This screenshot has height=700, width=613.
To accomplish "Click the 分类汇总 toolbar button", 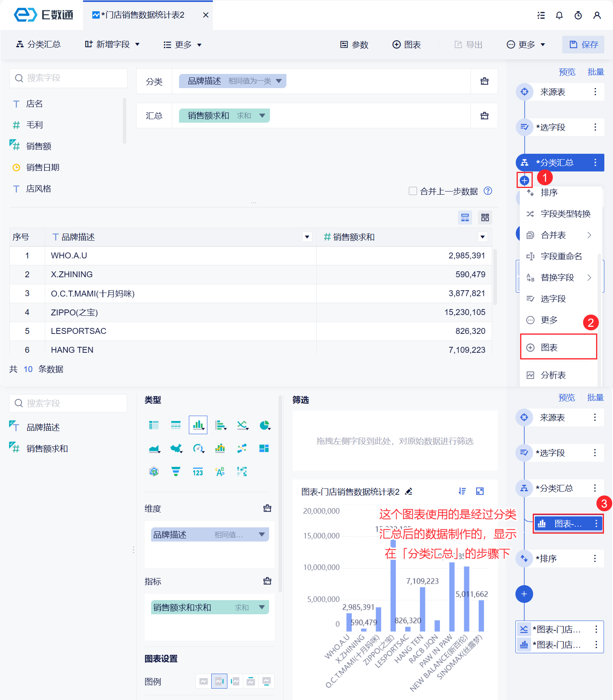I will click(38, 44).
